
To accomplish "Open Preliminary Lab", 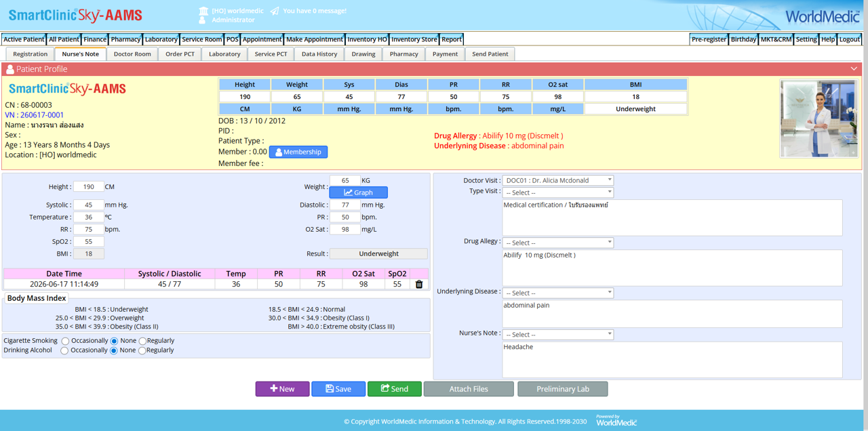I will (x=563, y=389).
